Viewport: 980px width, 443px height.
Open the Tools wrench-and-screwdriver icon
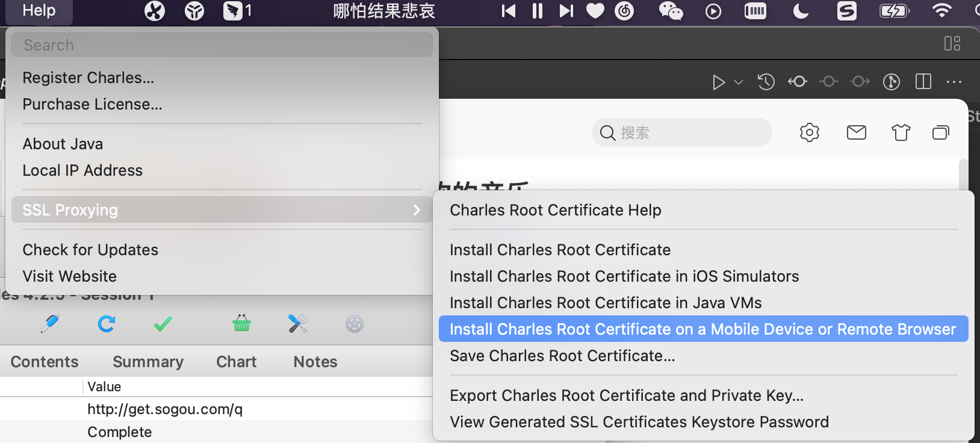(298, 324)
